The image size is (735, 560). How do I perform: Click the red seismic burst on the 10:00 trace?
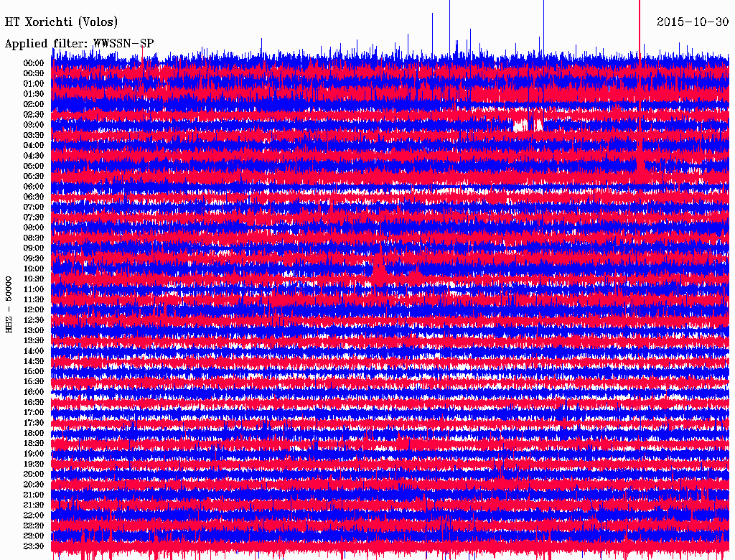[379, 271]
